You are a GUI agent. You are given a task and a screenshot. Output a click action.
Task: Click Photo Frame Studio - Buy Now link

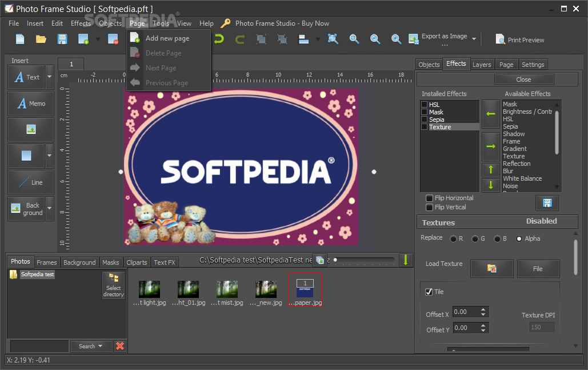click(x=282, y=23)
